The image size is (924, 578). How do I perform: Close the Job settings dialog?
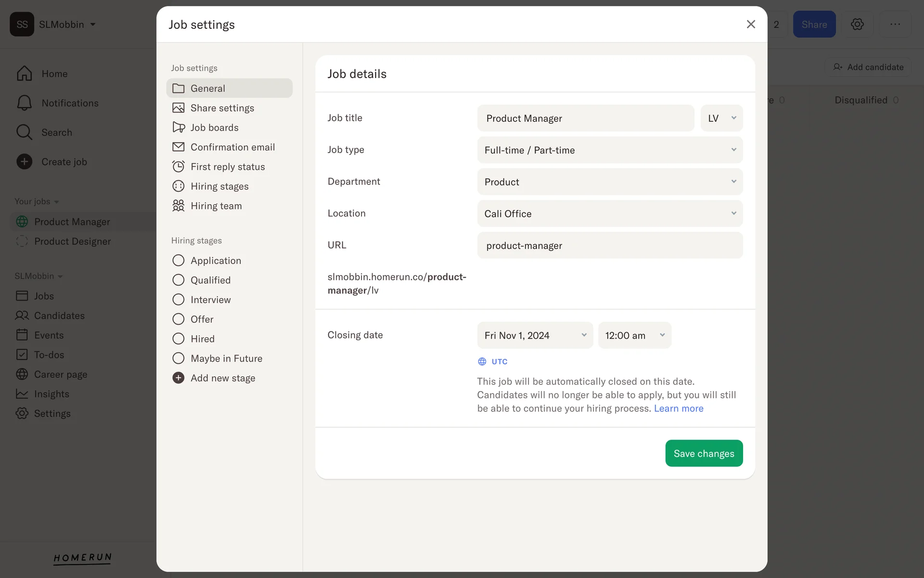coord(750,24)
